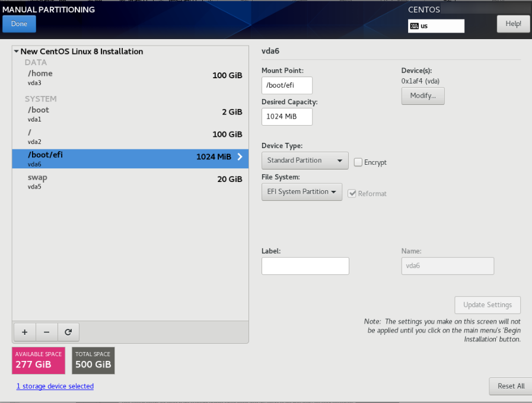Open the Device Type dropdown
Screen dimensions: 532x403
tap(305, 161)
